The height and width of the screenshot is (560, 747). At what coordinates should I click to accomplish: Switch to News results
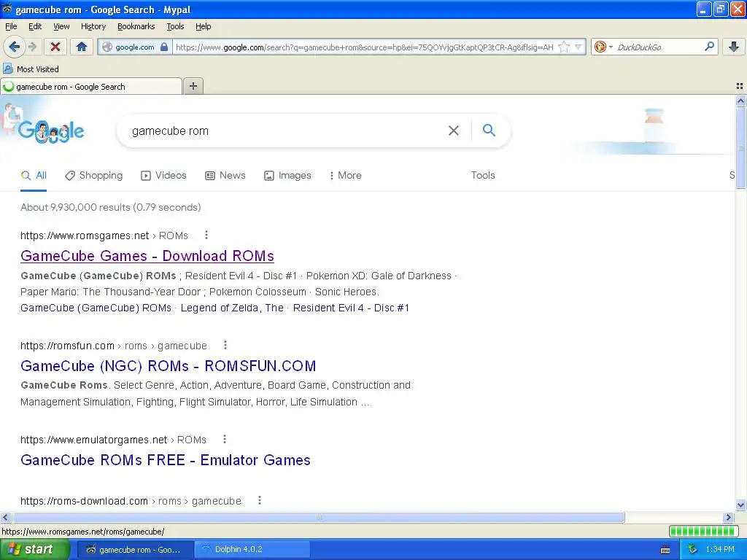225,175
